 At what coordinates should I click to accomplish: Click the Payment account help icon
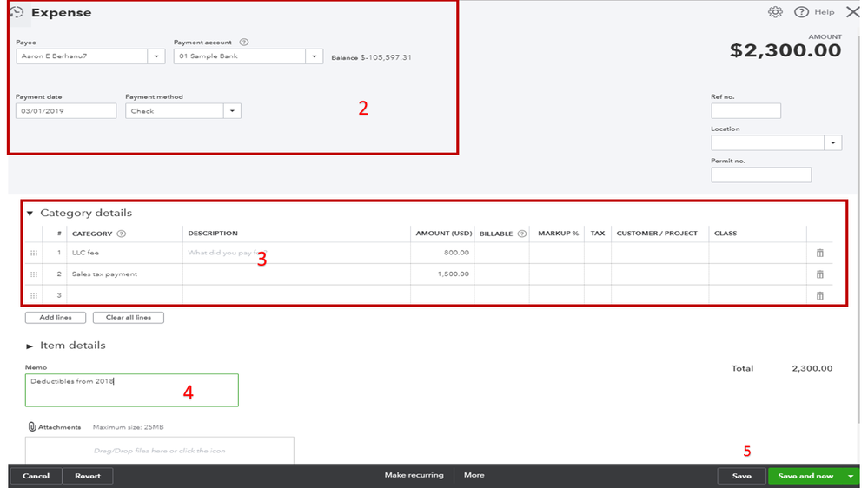[243, 42]
